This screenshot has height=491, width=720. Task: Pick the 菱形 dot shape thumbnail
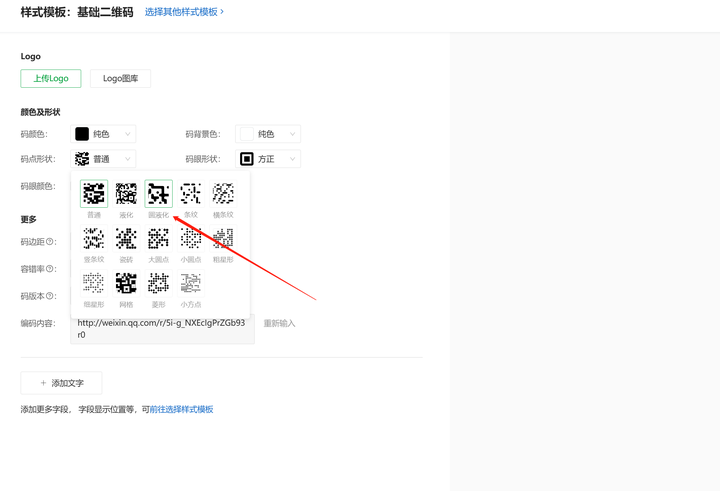158,283
